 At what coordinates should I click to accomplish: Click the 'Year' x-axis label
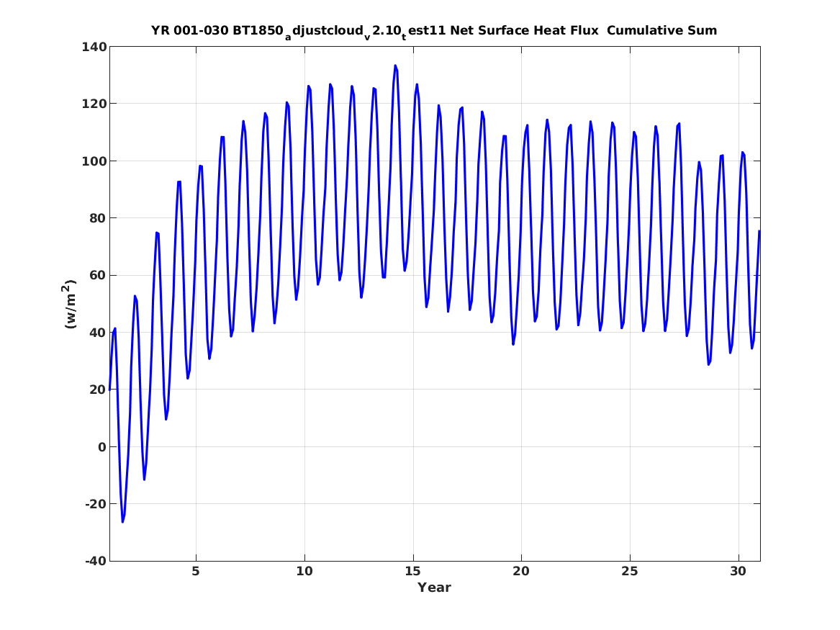434,588
